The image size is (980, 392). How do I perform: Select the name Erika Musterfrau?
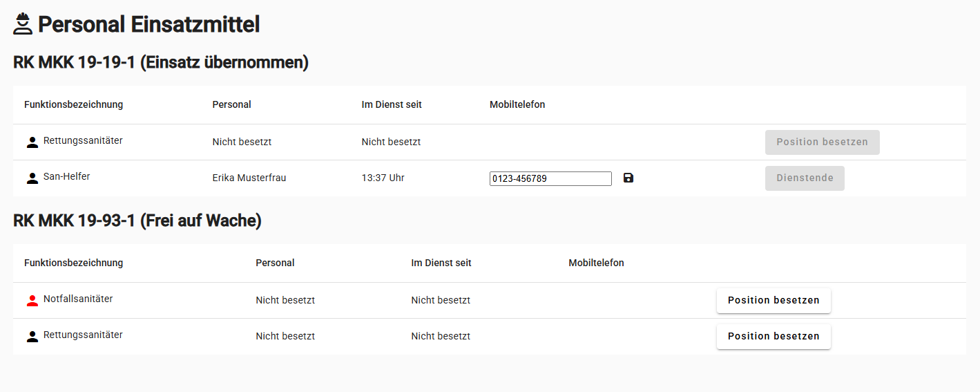click(x=249, y=178)
